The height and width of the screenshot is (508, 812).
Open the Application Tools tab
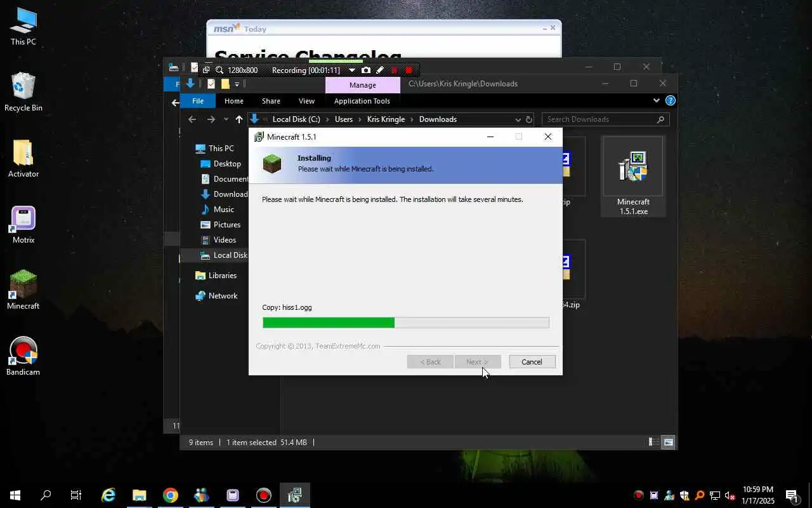tap(362, 101)
